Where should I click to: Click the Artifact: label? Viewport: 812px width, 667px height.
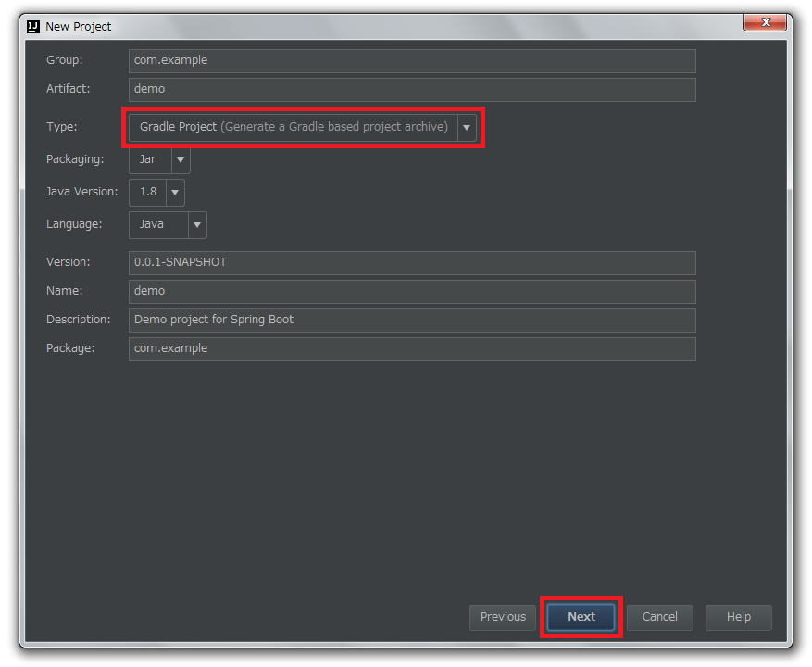pyautogui.click(x=68, y=89)
